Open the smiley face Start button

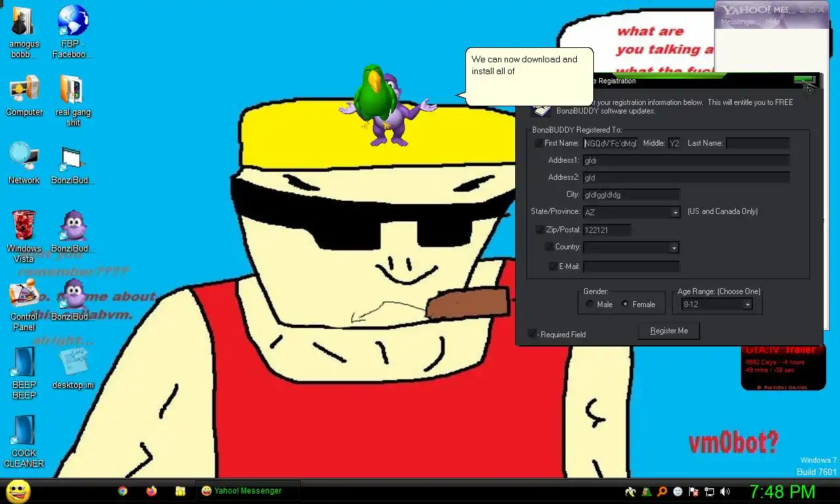coord(18,491)
